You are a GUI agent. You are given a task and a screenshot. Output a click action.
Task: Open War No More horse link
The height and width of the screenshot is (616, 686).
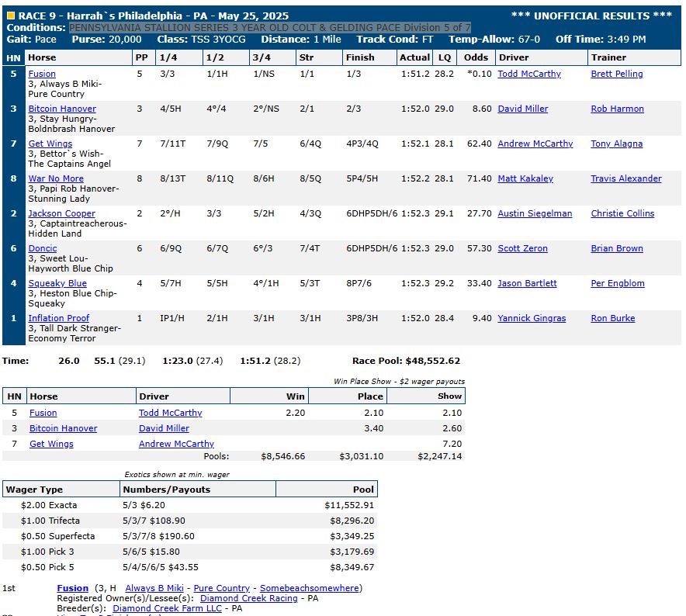(x=56, y=178)
